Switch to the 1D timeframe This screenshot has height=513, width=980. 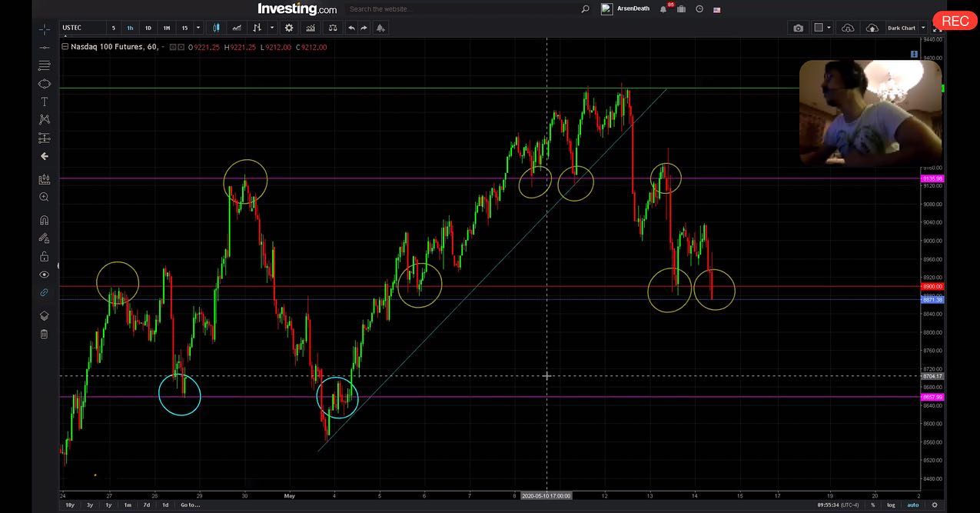coord(148,28)
